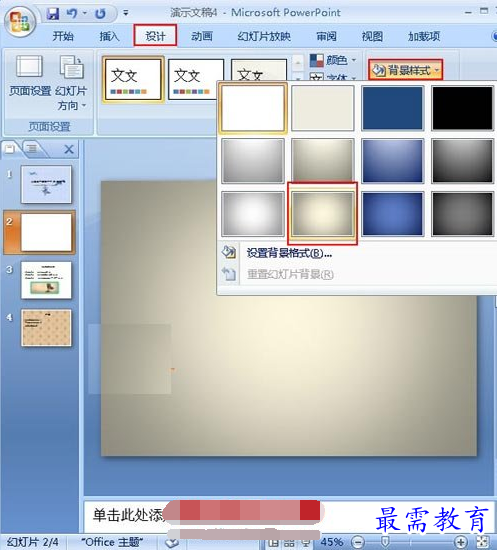Open the 动画 ribbon tab
This screenshot has width=497, height=551.
pyautogui.click(x=202, y=36)
